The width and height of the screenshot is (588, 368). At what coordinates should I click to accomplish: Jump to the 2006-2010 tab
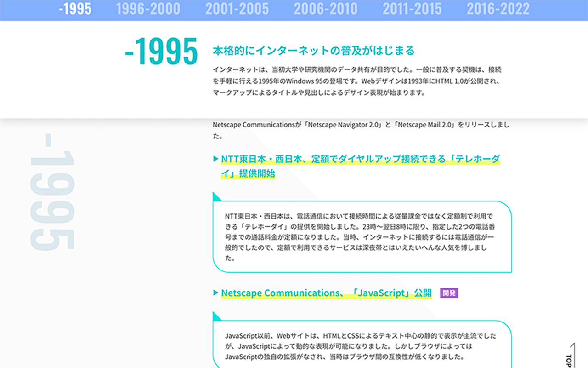click(326, 9)
